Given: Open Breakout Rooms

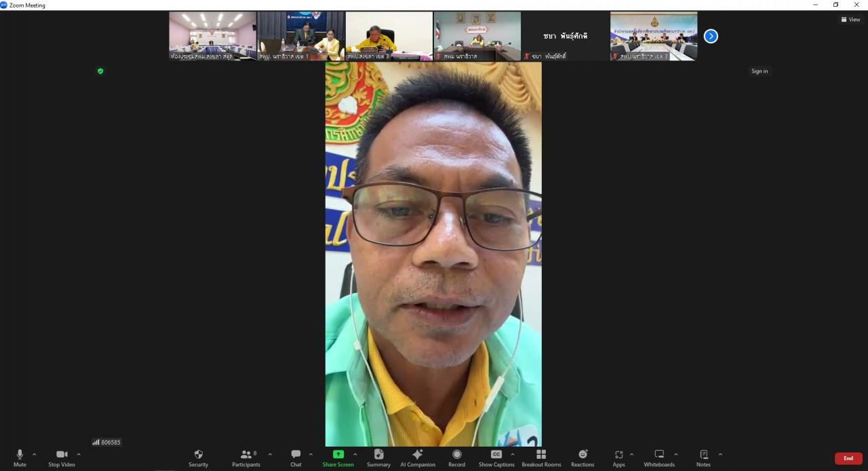Looking at the screenshot, I should (541, 458).
